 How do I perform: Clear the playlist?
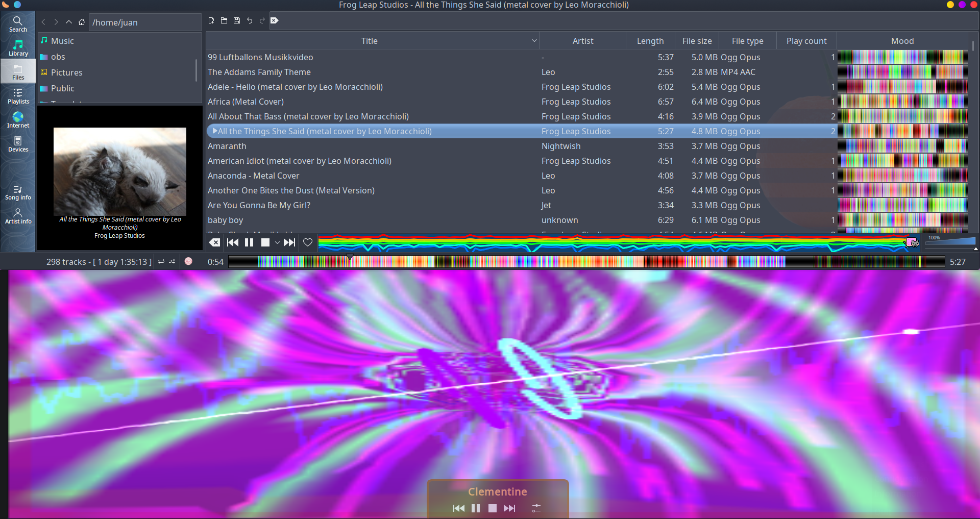215,242
